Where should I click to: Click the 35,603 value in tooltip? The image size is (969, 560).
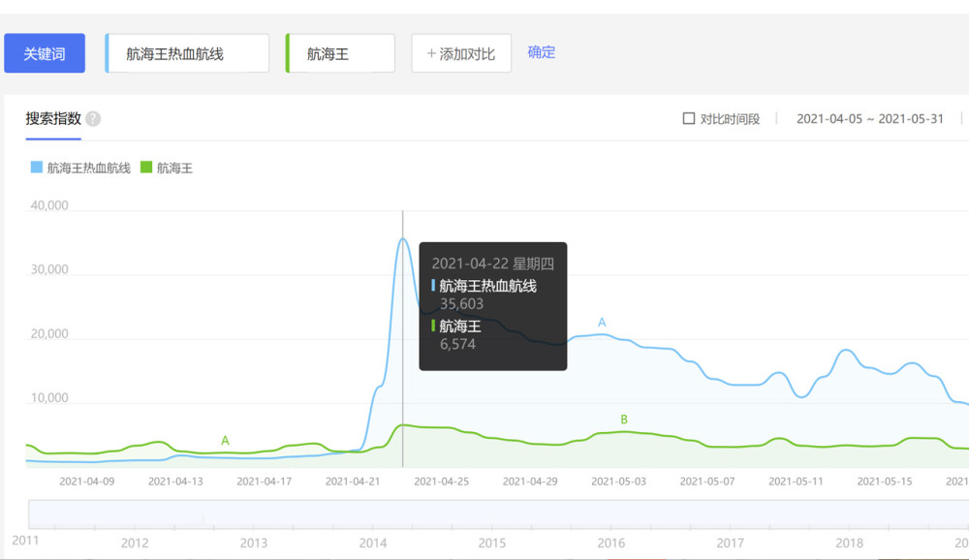(461, 303)
